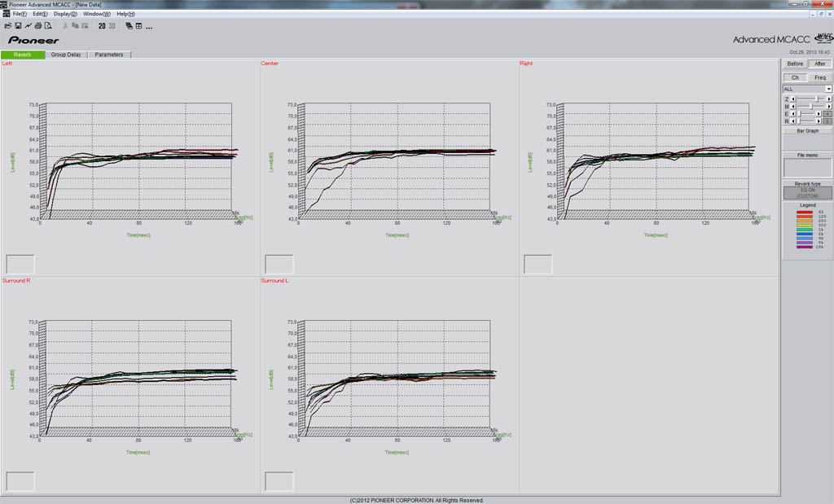Click the line graph toolbar icon

pyautogui.click(x=28, y=26)
